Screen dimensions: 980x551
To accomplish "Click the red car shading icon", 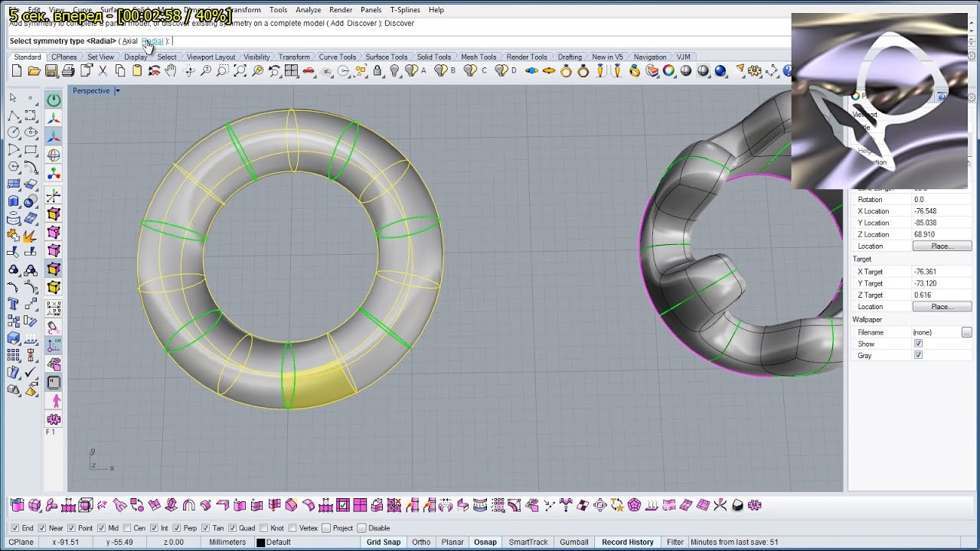I will 309,71.
